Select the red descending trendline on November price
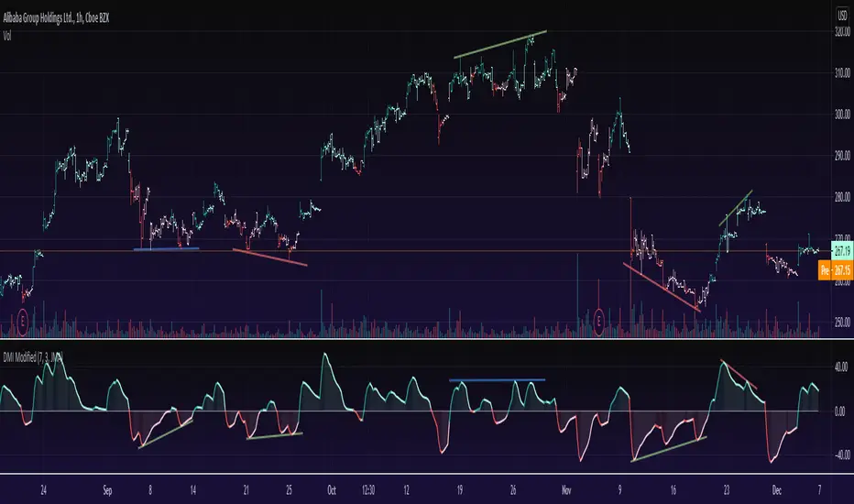Image resolution: width=854 pixels, height=504 pixels. click(x=662, y=287)
